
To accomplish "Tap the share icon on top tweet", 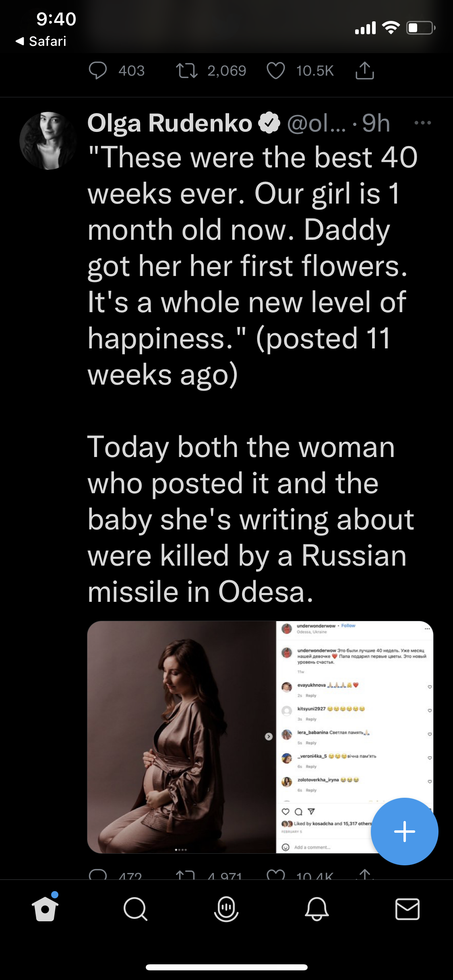I will (x=365, y=71).
